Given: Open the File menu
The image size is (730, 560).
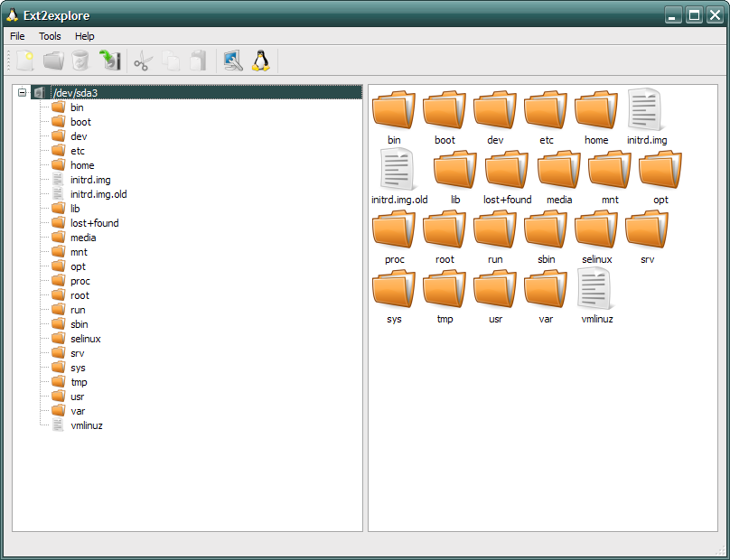Looking at the screenshot, I should tap(17, 36).
